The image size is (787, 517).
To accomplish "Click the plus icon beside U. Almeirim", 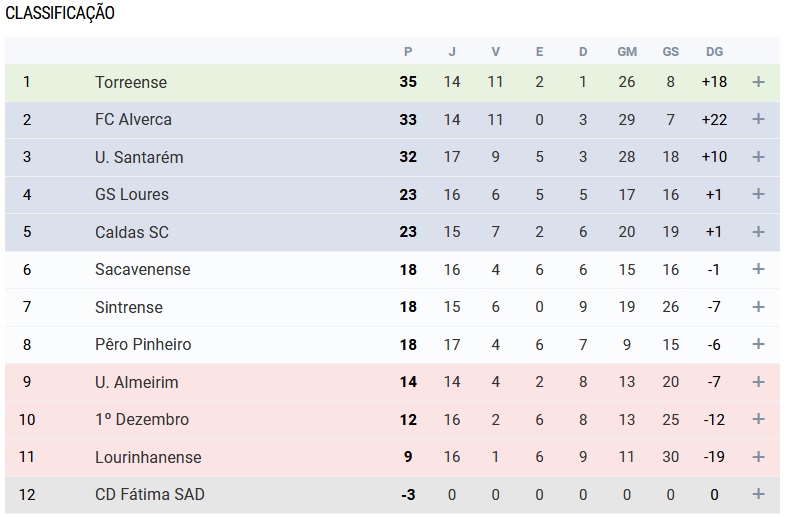I will coord(758,382).
